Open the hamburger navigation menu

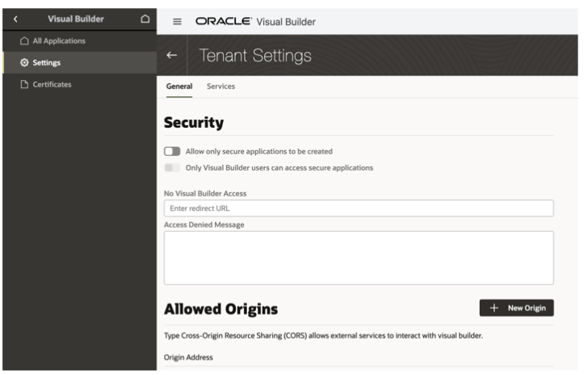177,22
